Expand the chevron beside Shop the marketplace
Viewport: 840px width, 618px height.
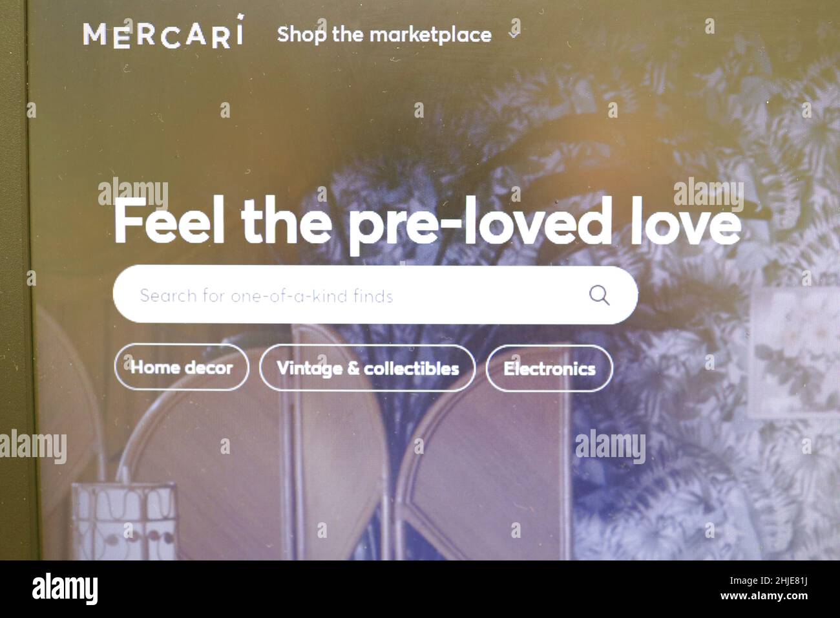coord(514,34)
